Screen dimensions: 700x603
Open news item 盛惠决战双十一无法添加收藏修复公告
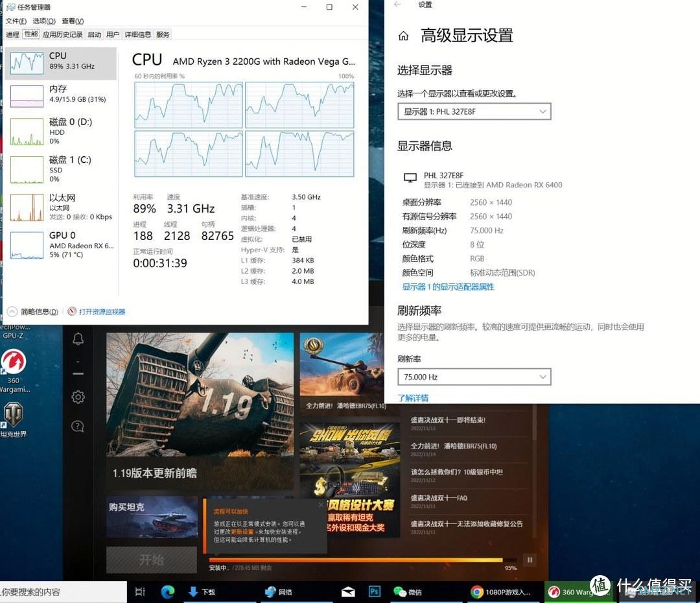pos(467,523)
